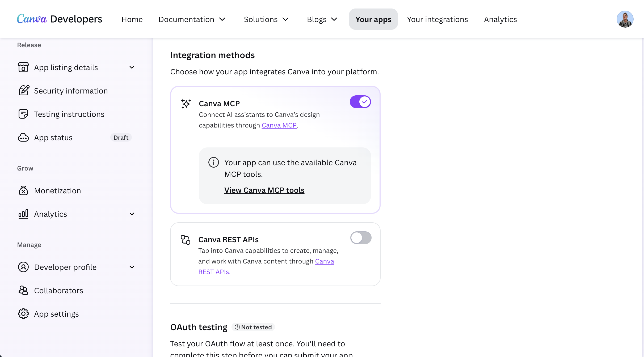Click the Analytics bar chart icon in sidebar
This screenshot has height=357, width=644.
coord(23,214)
